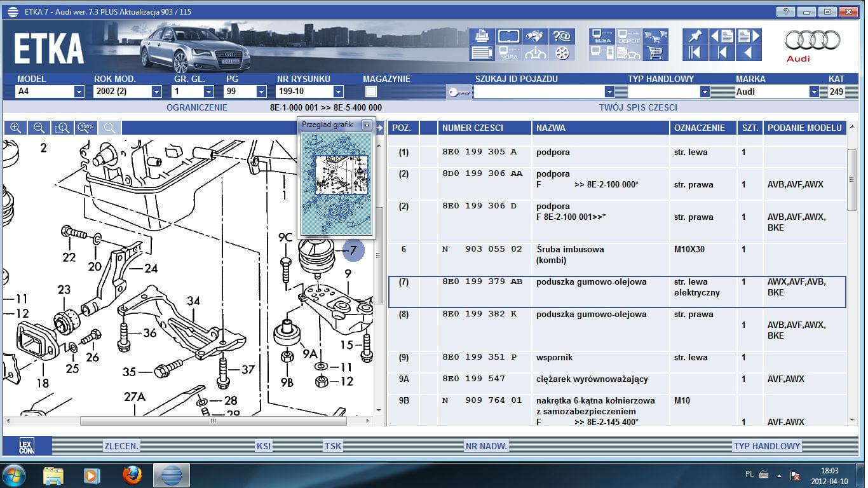Open Firefox from the taskbar
The width and height of the screenshot is (868, 488).
click(132, 475)
